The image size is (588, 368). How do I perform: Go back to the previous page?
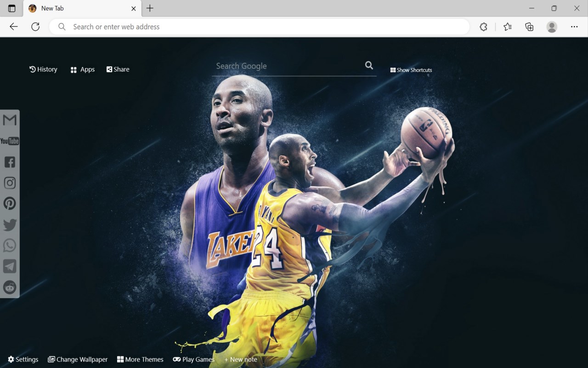click(x=14, y=27)
